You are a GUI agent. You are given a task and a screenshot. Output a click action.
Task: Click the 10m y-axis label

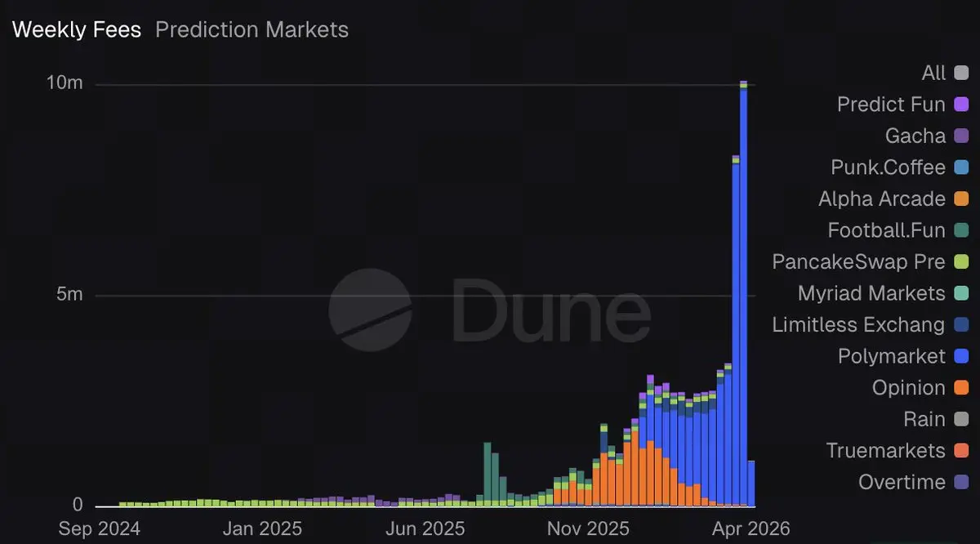tap(65, 84)
